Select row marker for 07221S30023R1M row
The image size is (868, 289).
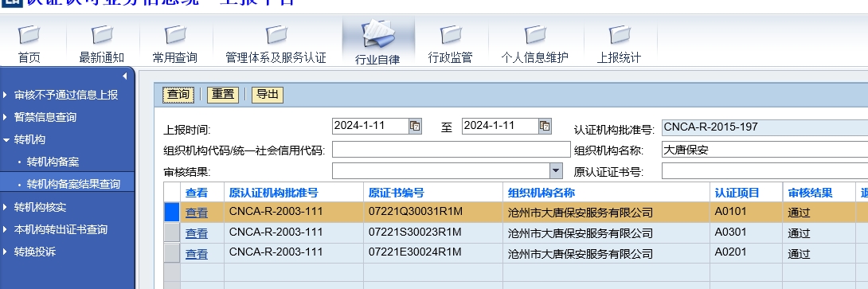click(x=172, y=233)
